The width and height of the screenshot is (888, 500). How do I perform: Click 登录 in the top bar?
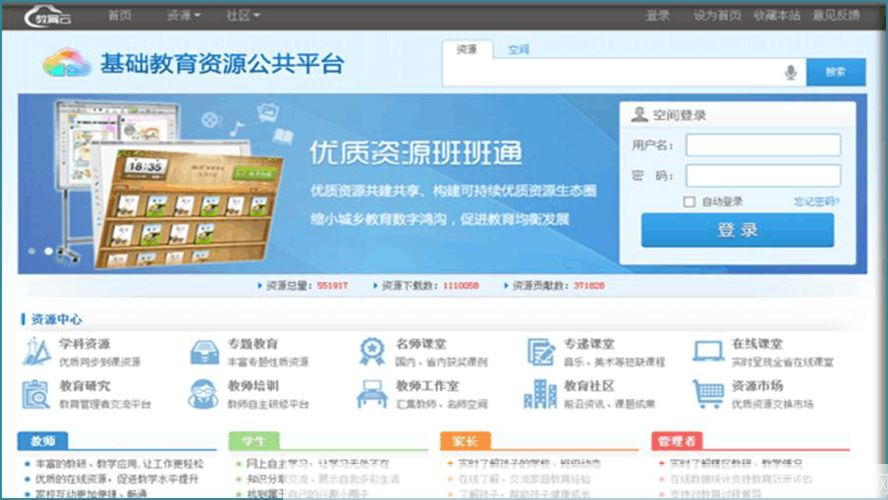pyautogui.click(x=658, y=16)
